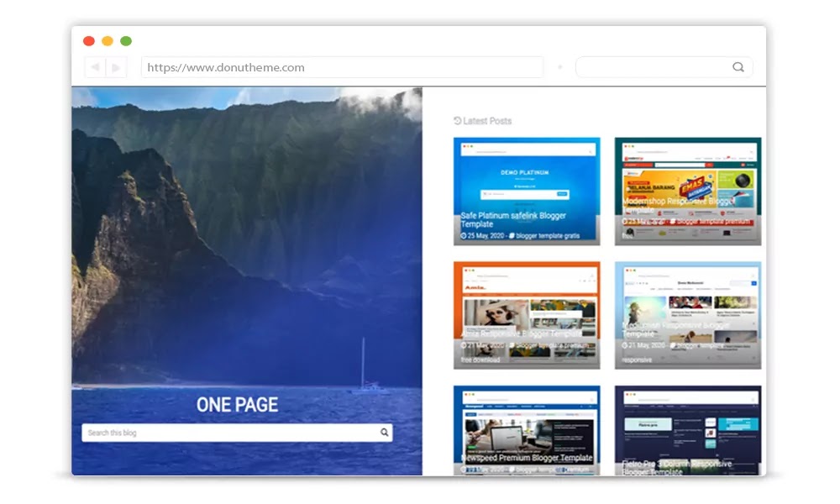The height and width of the screenshot is (504, 840).
Task: Focus the top-right browser search field
Action: (x=664, y=67)
